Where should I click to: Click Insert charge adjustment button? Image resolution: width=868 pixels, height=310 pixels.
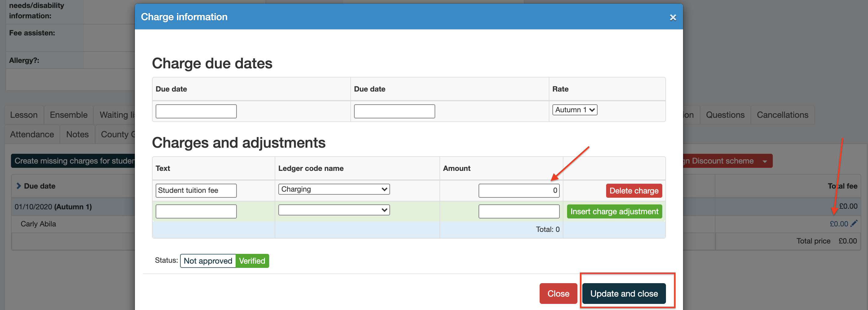coord(614,212)
